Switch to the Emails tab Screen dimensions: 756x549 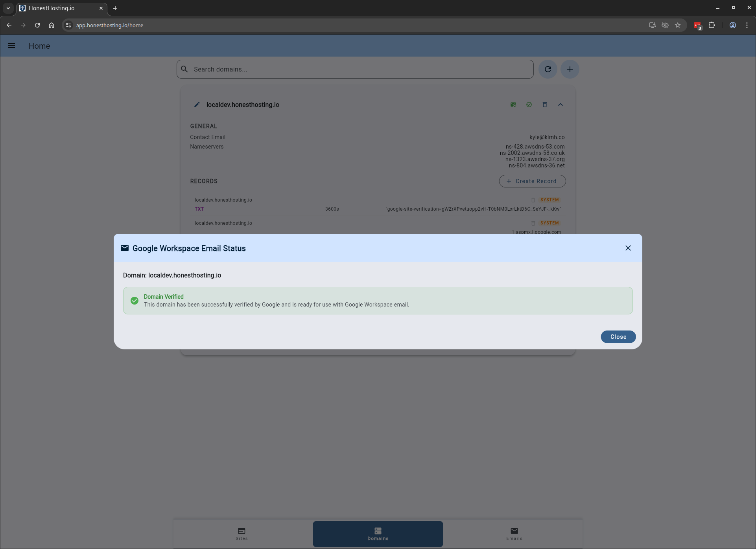pyautogui.click(x=514, y=534)
